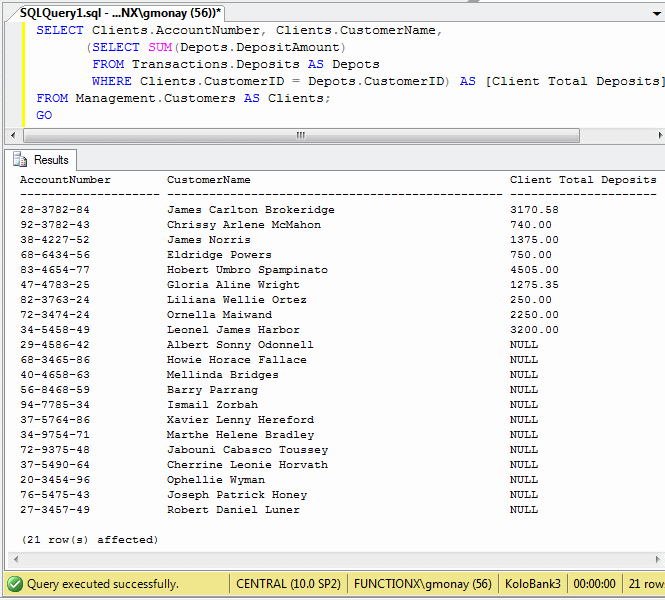Click customer Gloria Aline Wright

coord(233,285)
